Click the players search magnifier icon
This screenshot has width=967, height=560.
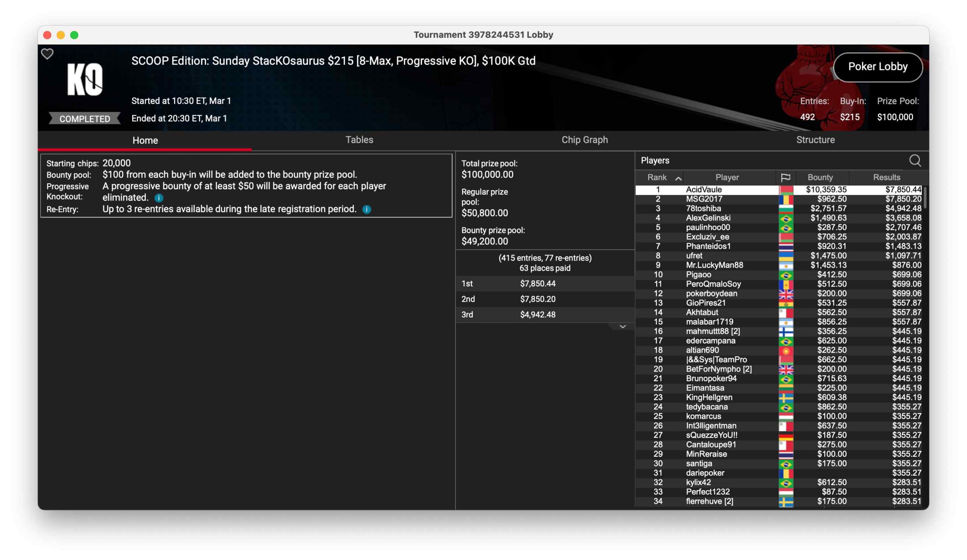click(x=915, y=161)
